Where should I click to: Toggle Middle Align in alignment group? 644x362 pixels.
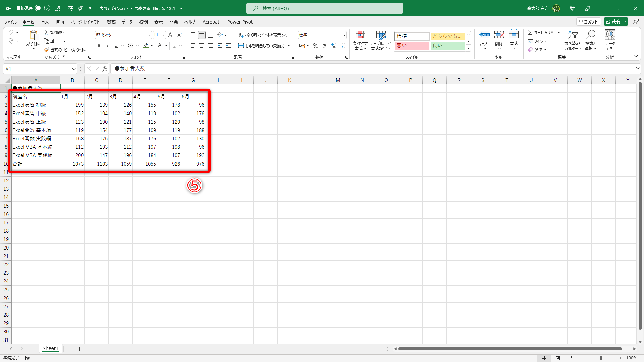[202, 35]
